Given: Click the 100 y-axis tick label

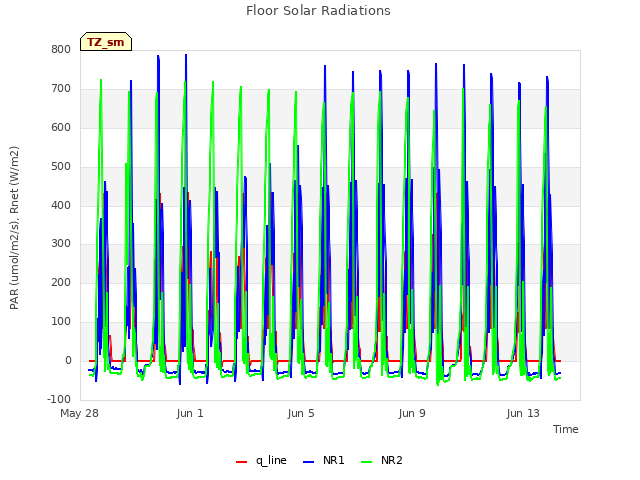Looking at the screenshot, I should click(x=61, y=322).
